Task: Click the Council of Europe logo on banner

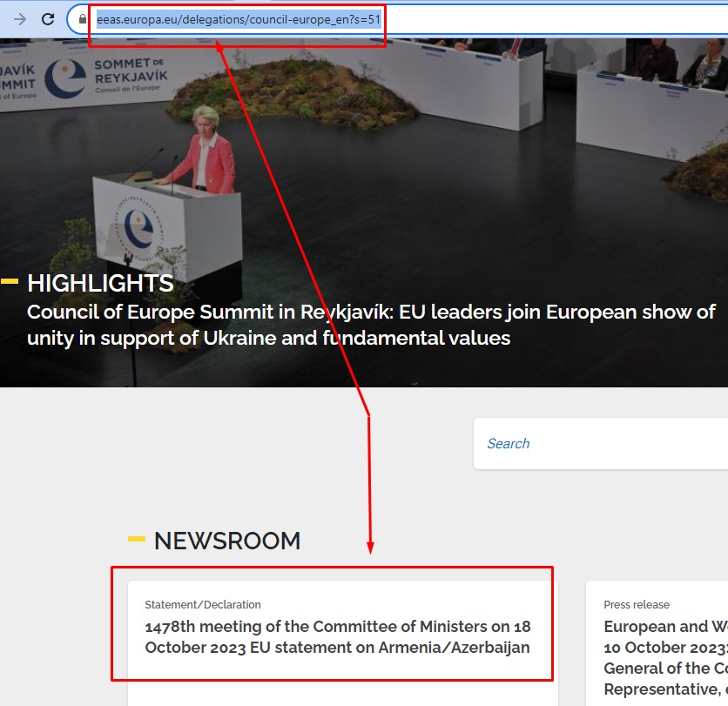Action: click(65, 79)
